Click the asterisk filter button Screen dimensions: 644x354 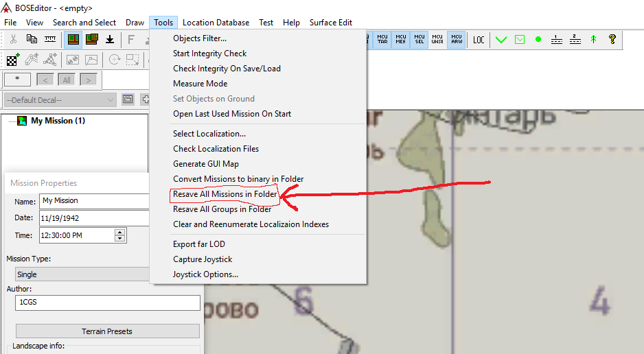click(x=17, y=79)
